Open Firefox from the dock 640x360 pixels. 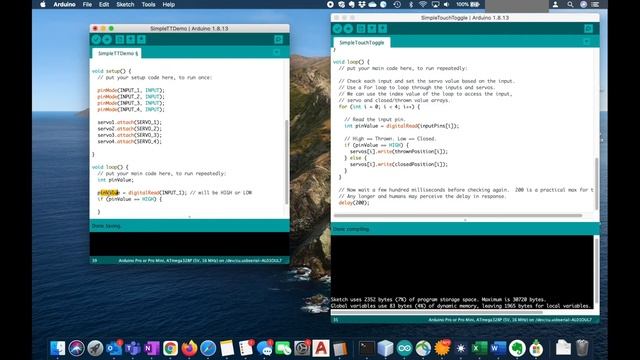point(189,348)
